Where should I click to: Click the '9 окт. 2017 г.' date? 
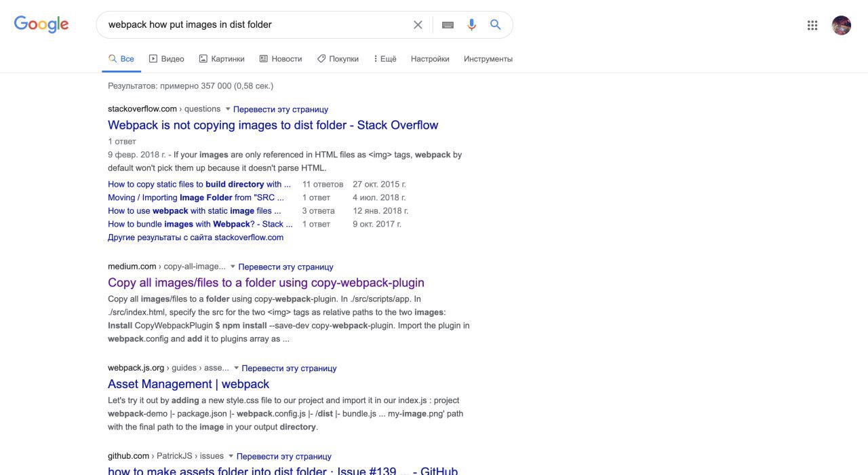click(377, 224)
